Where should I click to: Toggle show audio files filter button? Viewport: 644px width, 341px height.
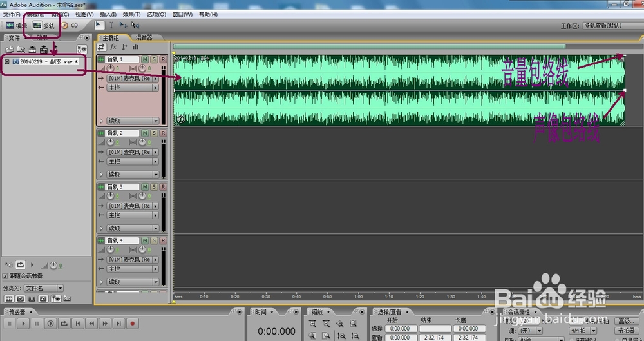pyautogui.click(x=9, y=298)
